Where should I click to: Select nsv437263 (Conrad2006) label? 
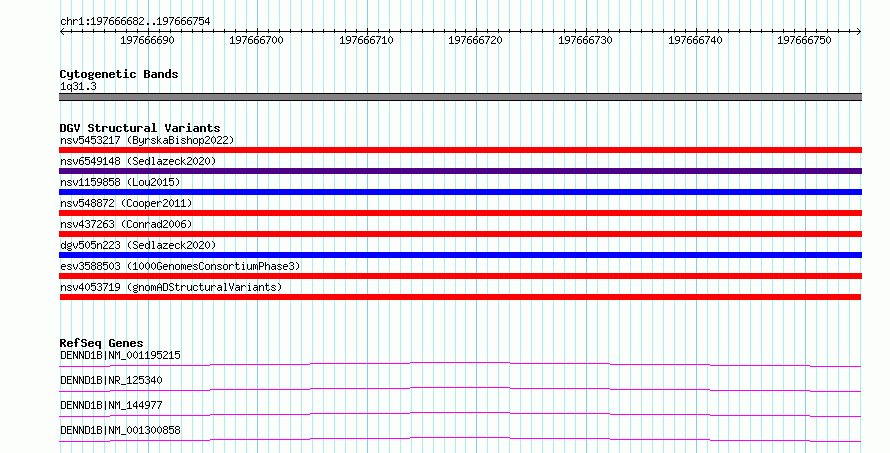(x=126, y=224)
